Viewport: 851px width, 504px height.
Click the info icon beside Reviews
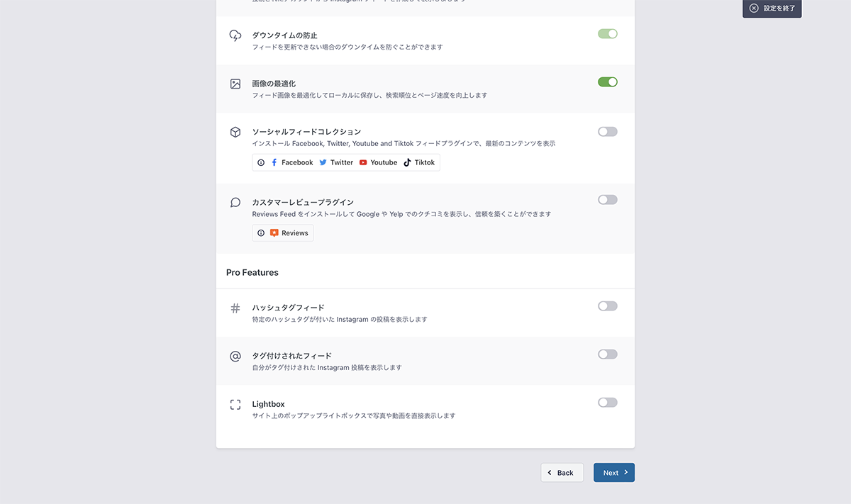click(x=261, y=233)
